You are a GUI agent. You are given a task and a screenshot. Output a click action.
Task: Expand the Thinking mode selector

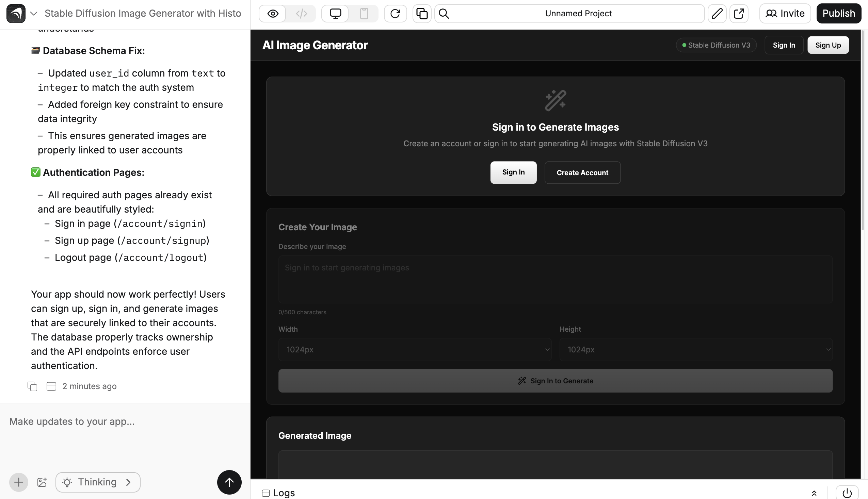(x=97, y=482)
